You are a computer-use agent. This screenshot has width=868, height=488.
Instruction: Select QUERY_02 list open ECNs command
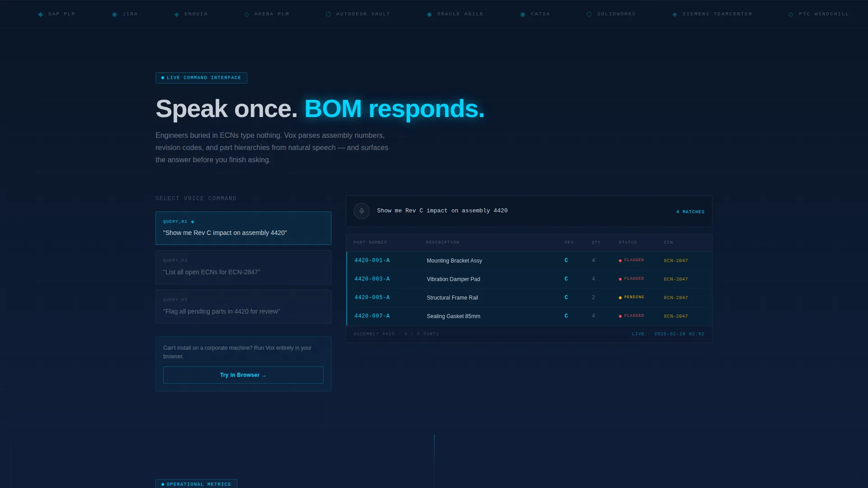coord(243,267)
